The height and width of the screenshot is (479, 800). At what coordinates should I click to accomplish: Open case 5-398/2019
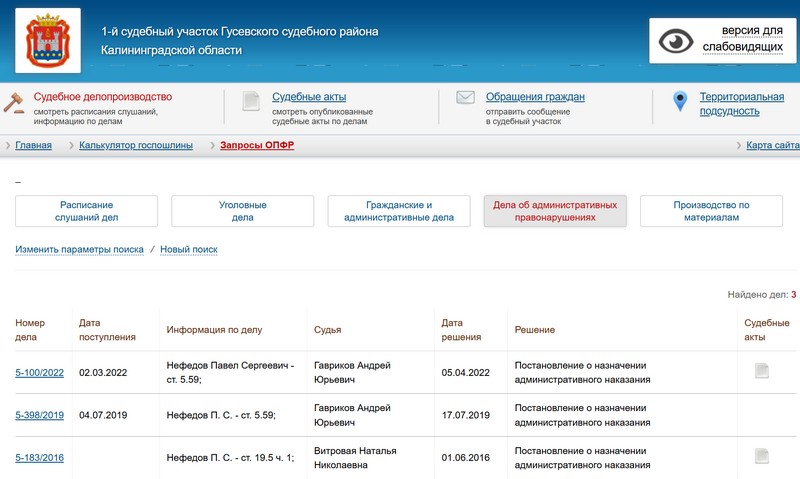[39, 415]
